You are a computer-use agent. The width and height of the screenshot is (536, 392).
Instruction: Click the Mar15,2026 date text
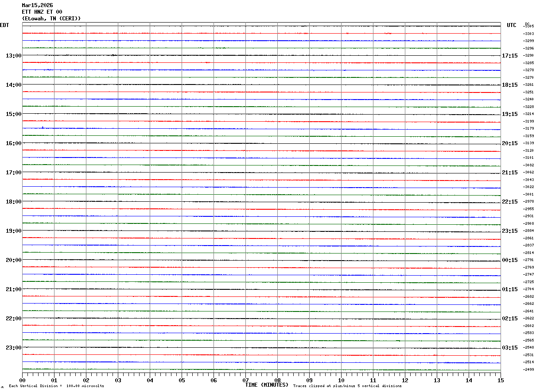point(37,5)
